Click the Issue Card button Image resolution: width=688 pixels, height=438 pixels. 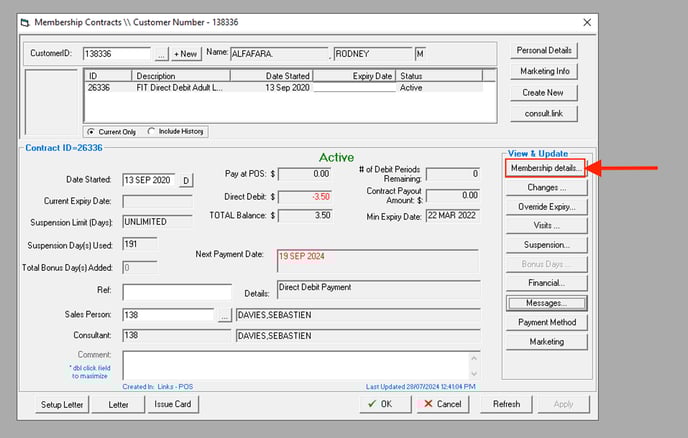click(x=172, y=404)
